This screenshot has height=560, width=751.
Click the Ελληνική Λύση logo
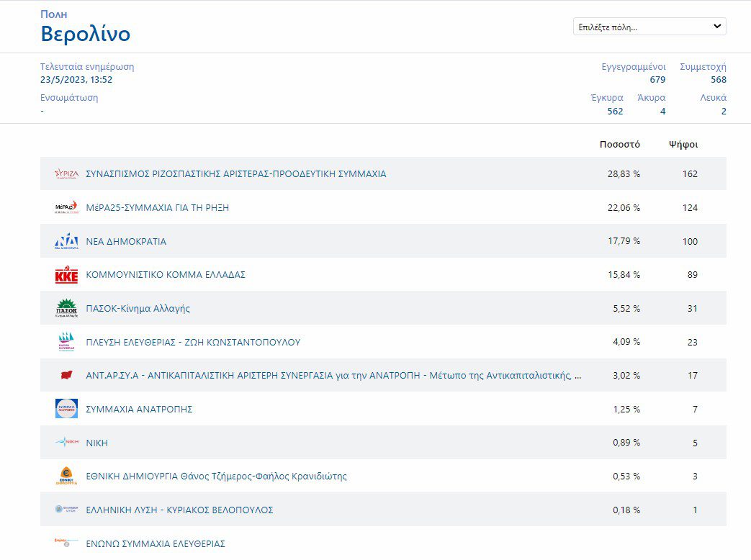point(66,510)
